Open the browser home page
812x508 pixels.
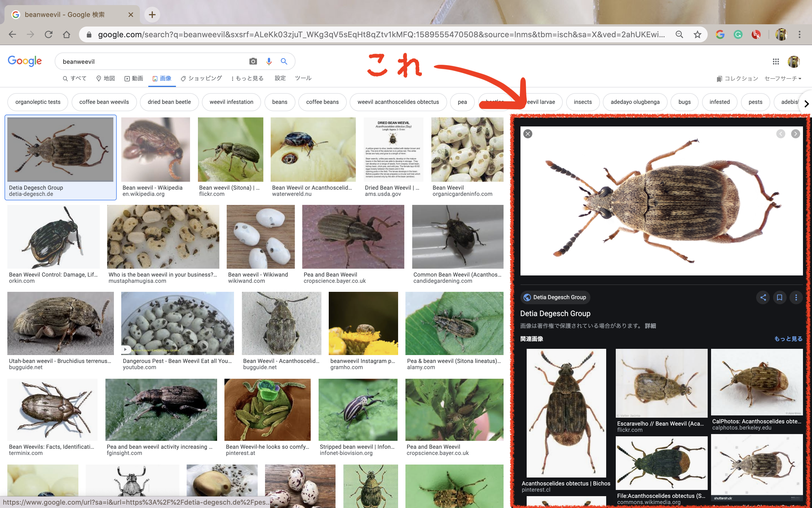click(67, 34)
